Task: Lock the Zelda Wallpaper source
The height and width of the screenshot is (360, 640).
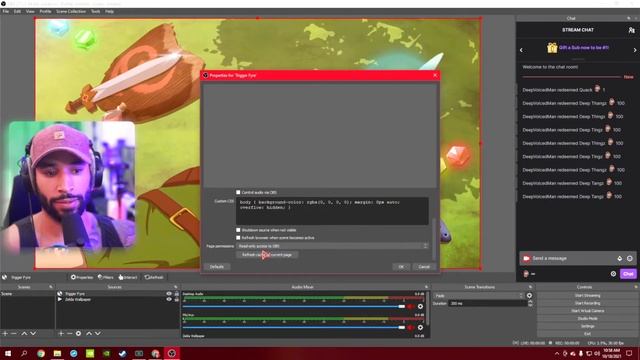Action: click(x=177, y=299)
